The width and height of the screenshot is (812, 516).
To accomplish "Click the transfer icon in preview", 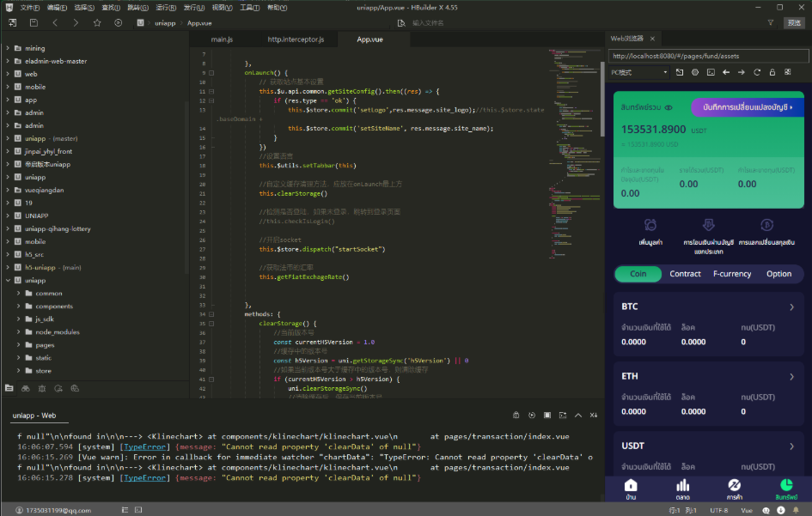I will [708, 225].
